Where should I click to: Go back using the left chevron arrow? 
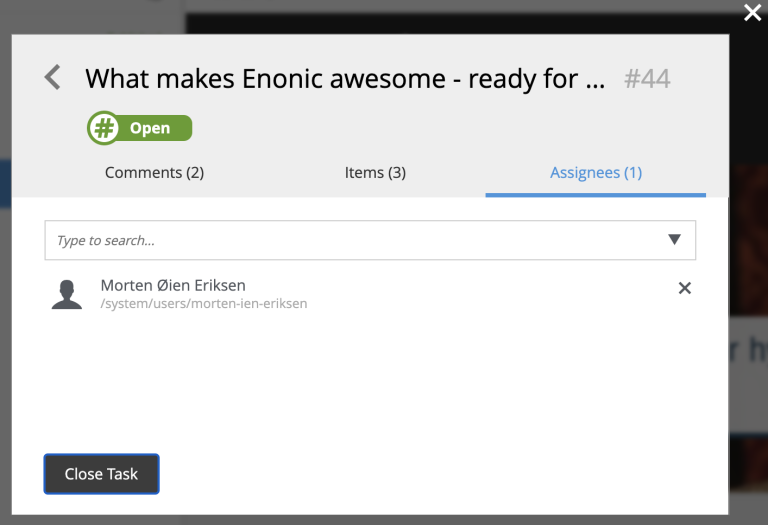[53, 77]
